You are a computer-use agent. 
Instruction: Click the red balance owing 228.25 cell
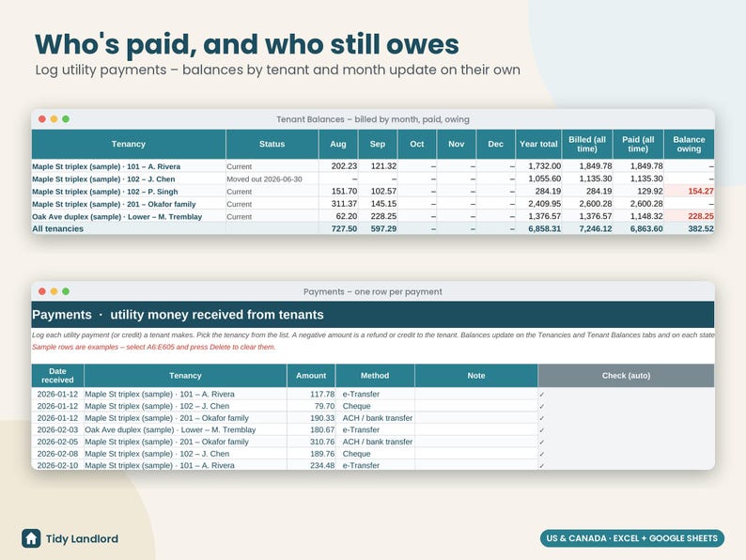tap(689, 216)
